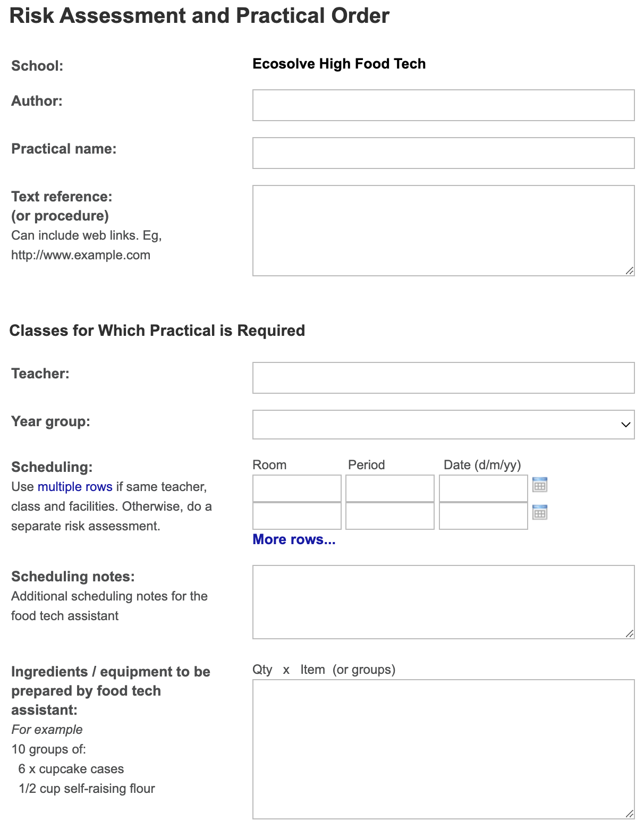The width and height of the screenshot is (644, 829).
Task: Select the Ecosolve High Food Tech heading
Action: coord(339,63)
